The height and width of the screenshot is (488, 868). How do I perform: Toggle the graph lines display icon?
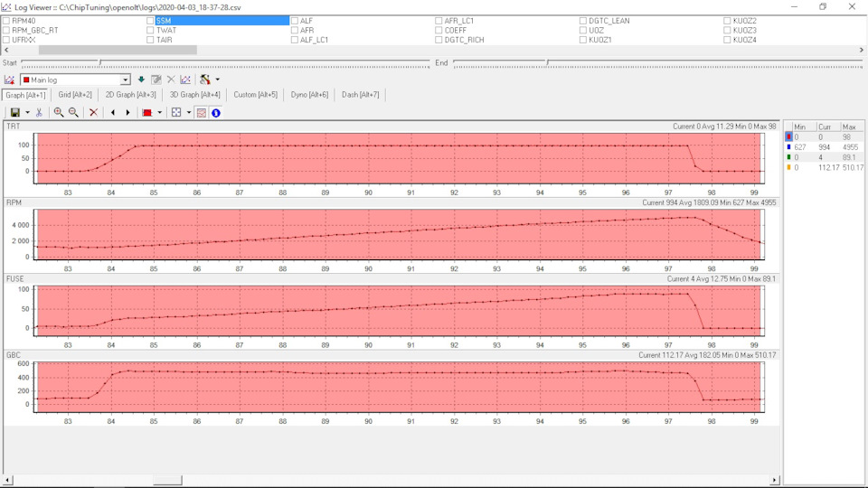[x=202, y=112]
